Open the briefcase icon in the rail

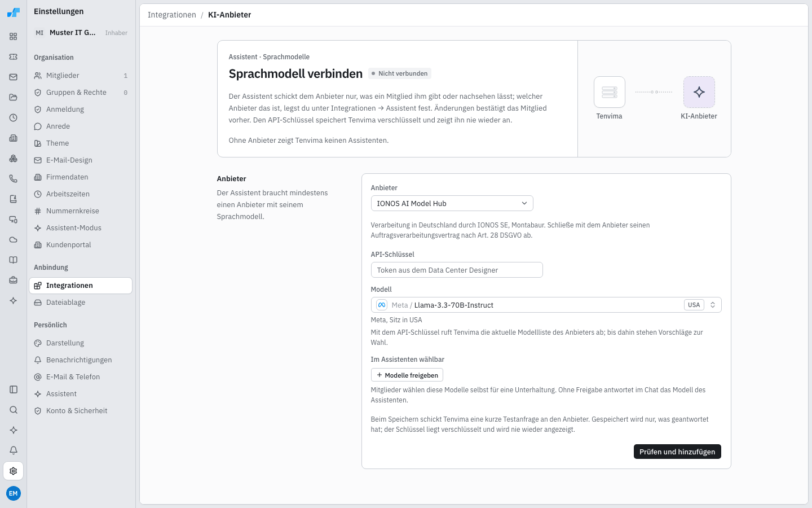[14, 281]
